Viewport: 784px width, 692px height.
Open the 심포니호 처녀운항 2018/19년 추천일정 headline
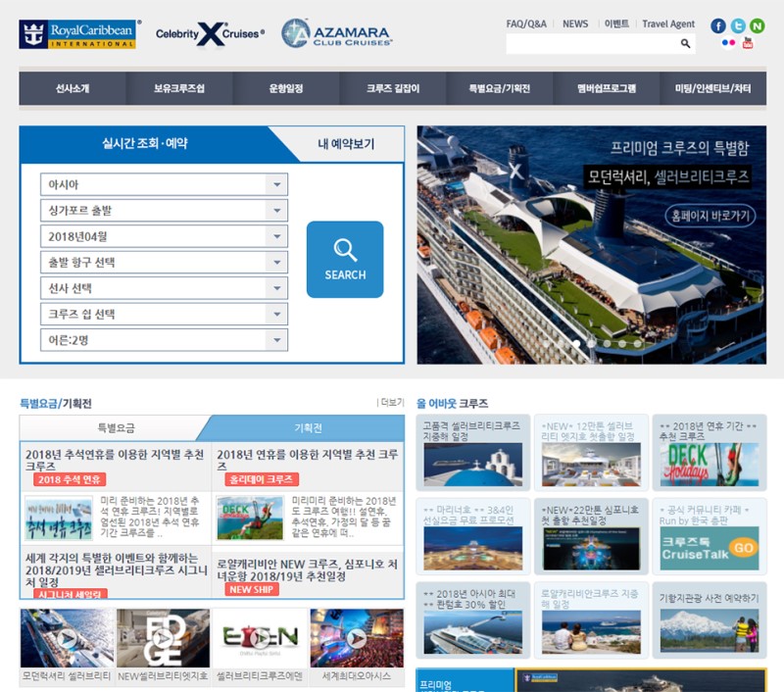point(307,570)
